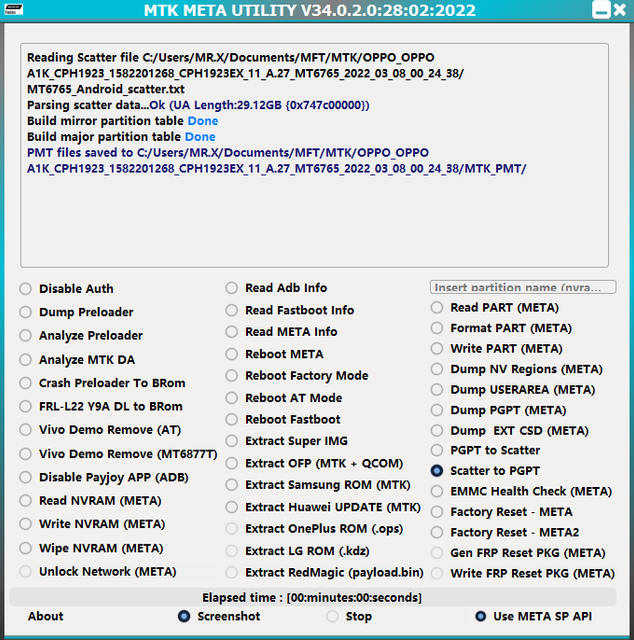Choose Dump PGPT (META)
634x640 pixels.
click(437, 410)
